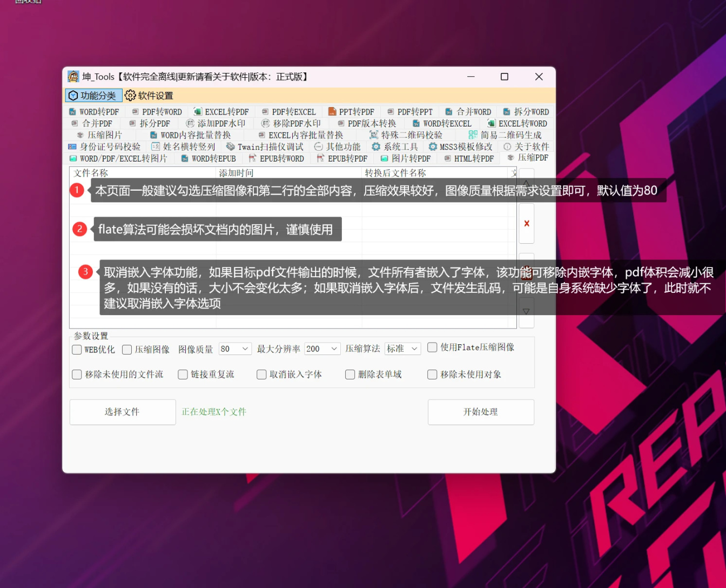
Task: Select the orange PPT转PDF icon
Action: pos(332,112)
